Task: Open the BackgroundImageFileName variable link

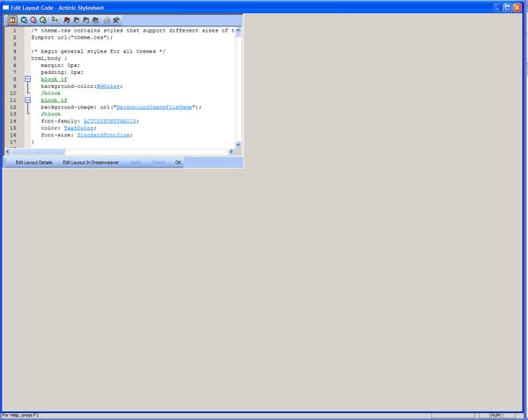Action: (x=153, y=107)
